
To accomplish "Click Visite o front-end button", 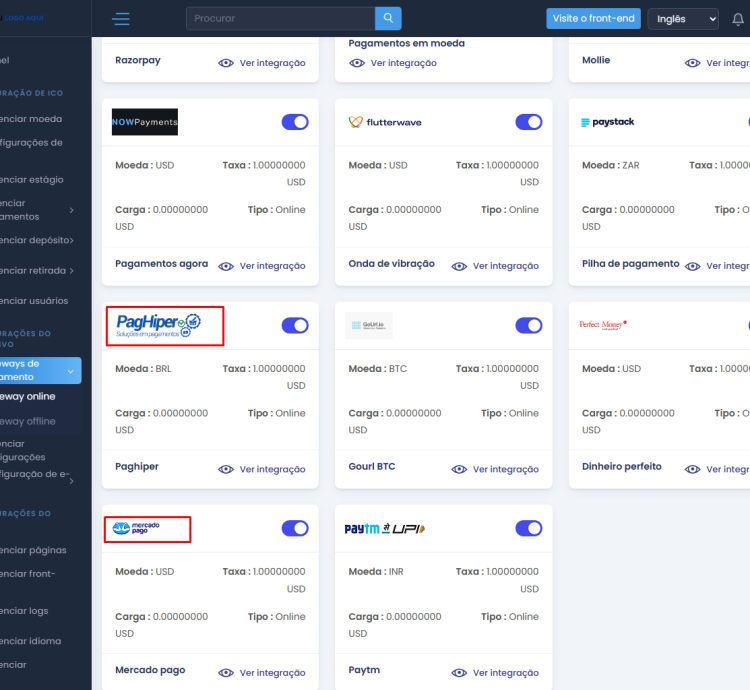I will point(593,19).
